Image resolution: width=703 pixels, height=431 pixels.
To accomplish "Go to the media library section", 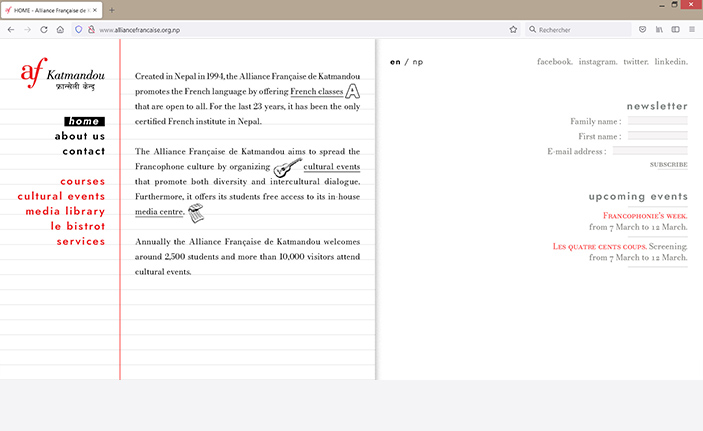I will pyautogui.click(x=65, y=211).
